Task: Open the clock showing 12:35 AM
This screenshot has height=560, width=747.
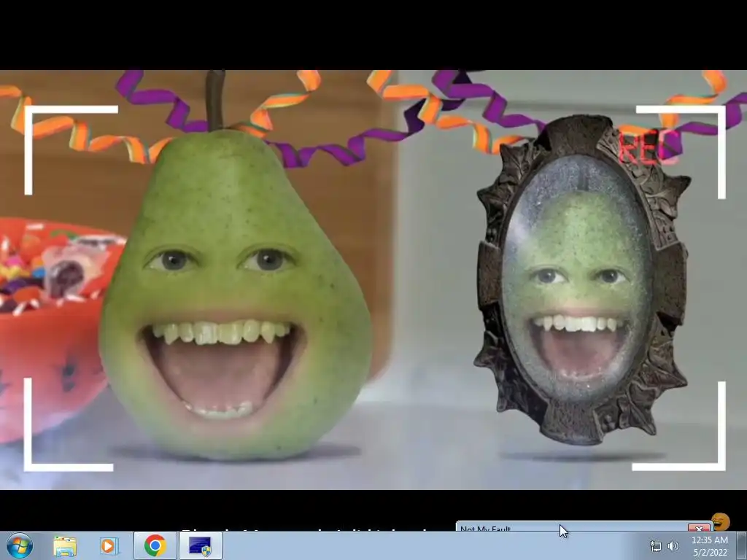Action: point(709,546)
